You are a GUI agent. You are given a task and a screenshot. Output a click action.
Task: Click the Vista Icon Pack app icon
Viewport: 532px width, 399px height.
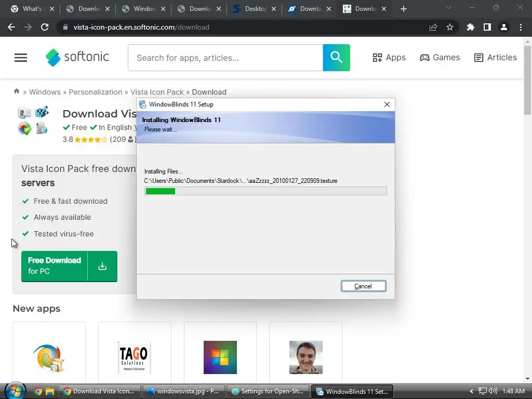(33, 121)
